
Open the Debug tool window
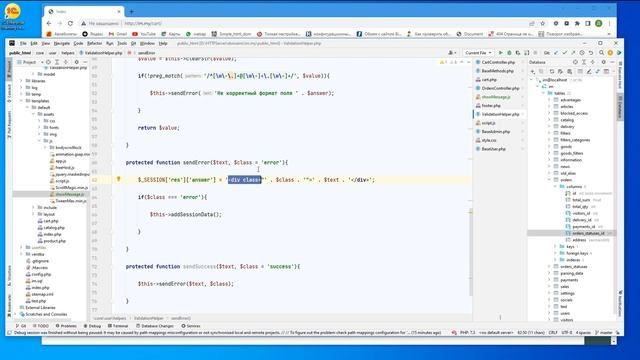pyautogui.click(x=92, y=326)
